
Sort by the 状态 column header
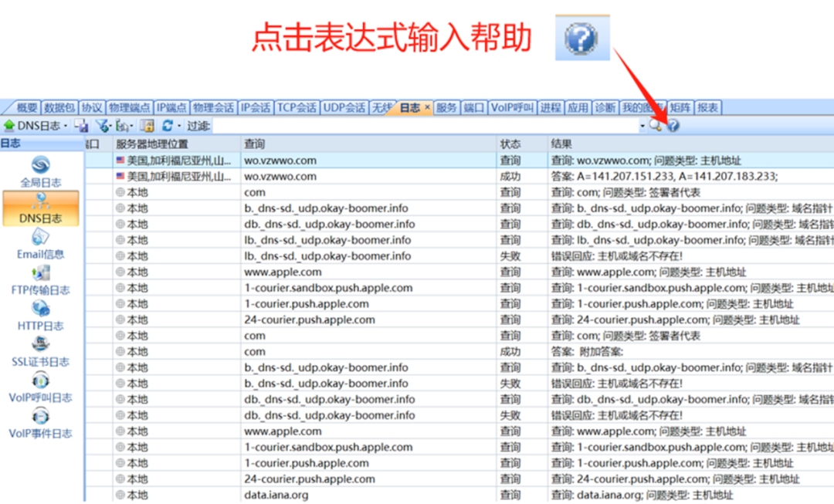pyautogui.click(x=522, y=144)
